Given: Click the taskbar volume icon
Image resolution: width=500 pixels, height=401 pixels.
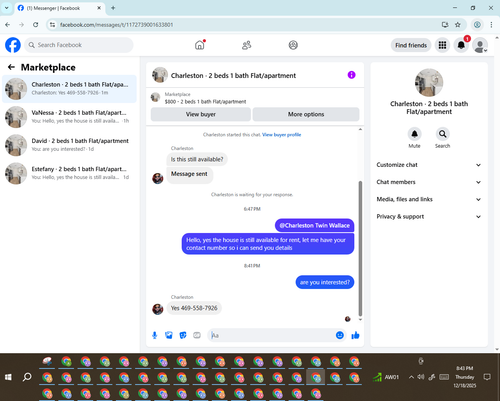Looking at the screenshot, I should pyautogui.click(x=421, y=377).
